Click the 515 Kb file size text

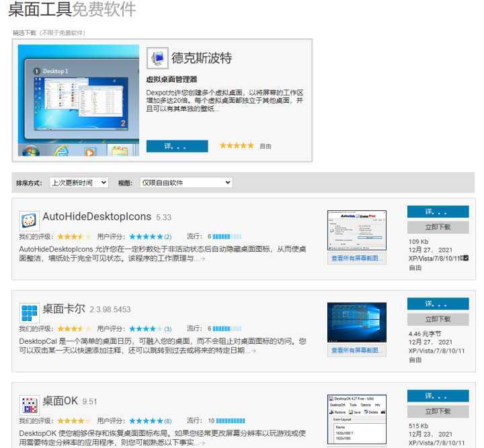(419, 426)
